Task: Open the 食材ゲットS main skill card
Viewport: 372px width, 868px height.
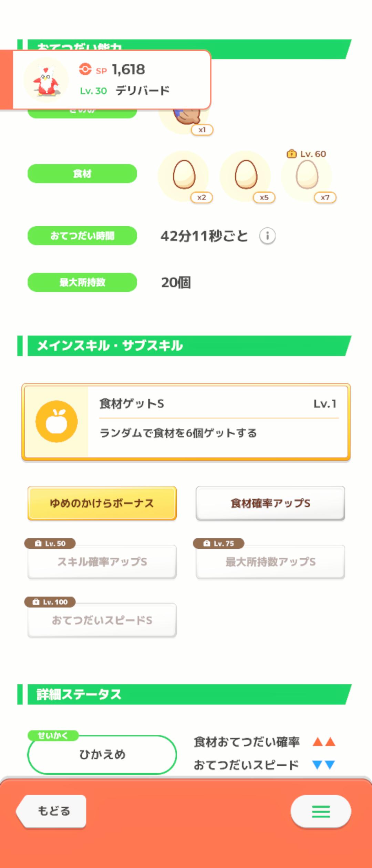Action: pos(186,422)
